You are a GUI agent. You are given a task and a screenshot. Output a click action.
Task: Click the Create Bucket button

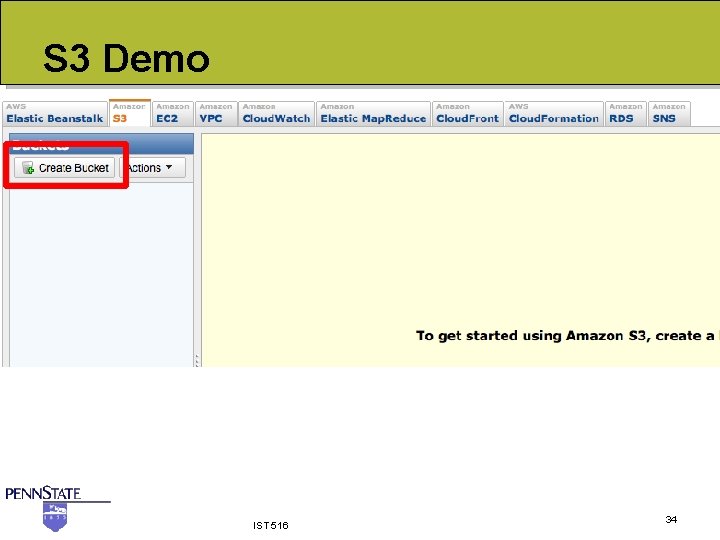(x=64, y=168)
